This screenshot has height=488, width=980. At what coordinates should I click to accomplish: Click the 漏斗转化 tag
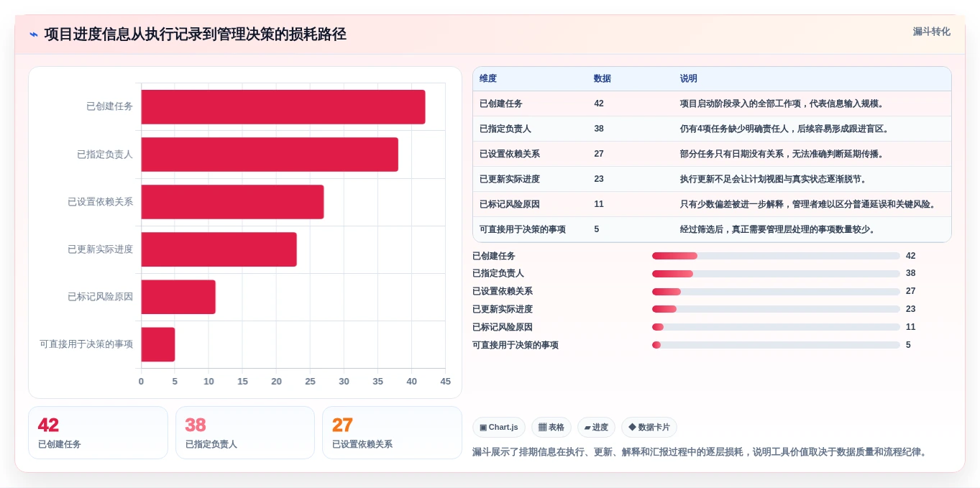pos(931,32)
